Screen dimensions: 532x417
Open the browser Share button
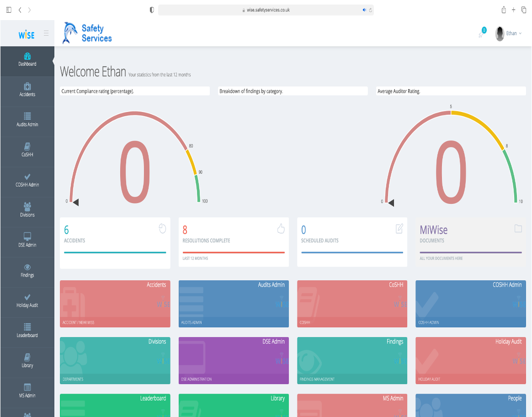point(504,10)
